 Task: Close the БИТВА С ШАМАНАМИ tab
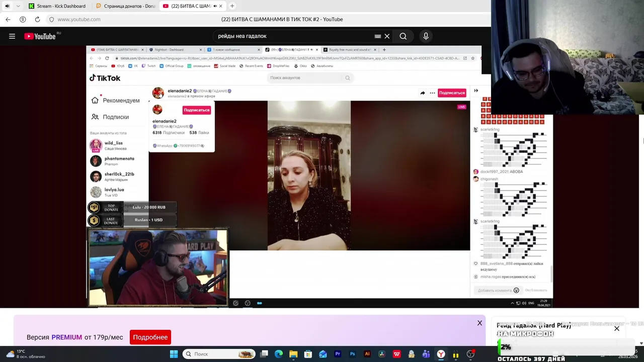click(x=220, y=6)
